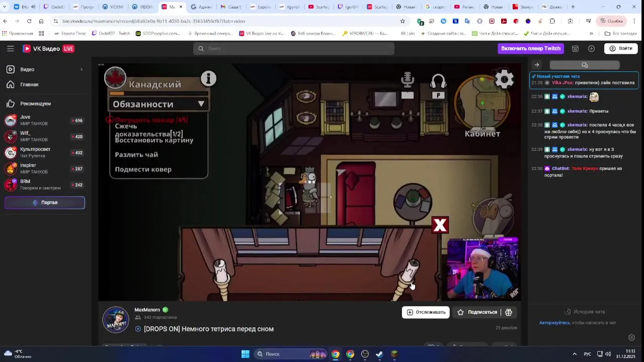This screenshot has height=362, width=644.
Task: Show hidden system tray icons
Action: click(575, 354)
